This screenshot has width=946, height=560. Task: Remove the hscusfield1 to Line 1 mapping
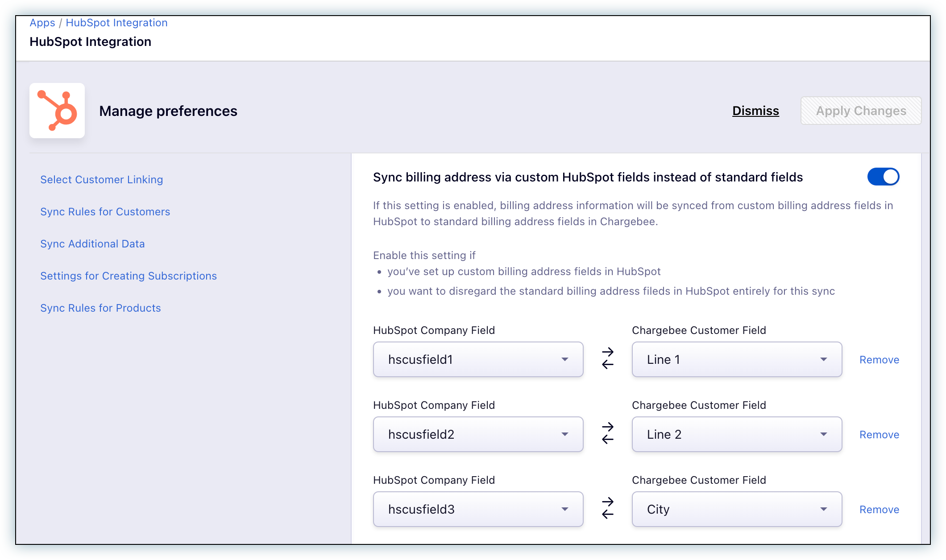coord(879,360)
